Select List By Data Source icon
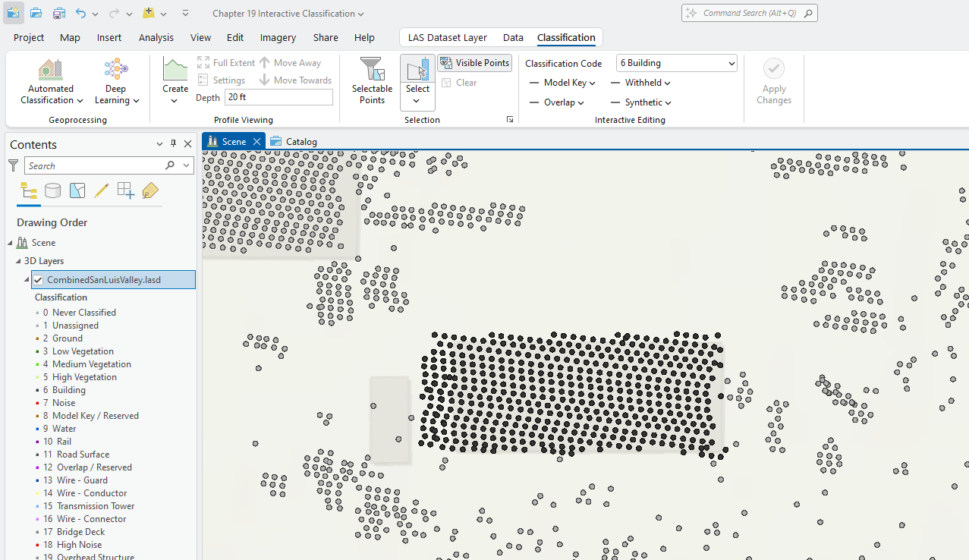The image size is (969, 560). pyautogui.click(x=52, y=190)
